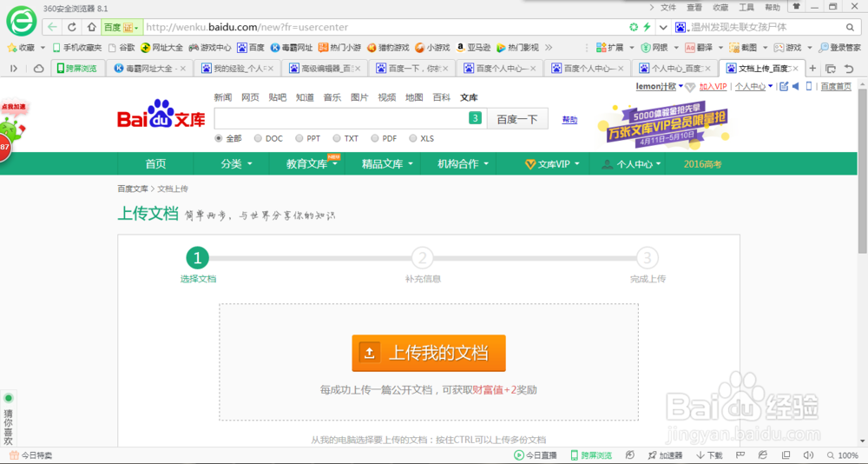868x464 pixels.
Task: Click the Baidu 文库 logo
Action: click(x=161, y=114)
